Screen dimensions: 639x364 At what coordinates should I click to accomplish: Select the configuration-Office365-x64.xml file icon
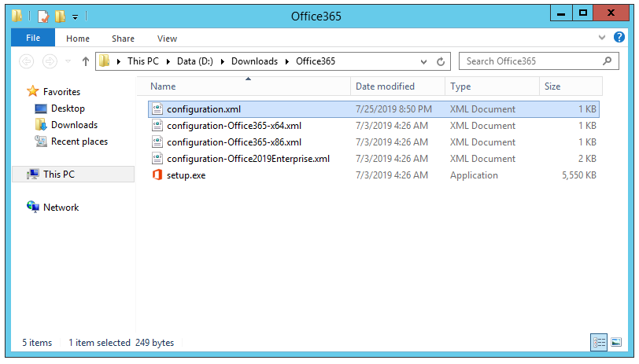click(157, 126)
